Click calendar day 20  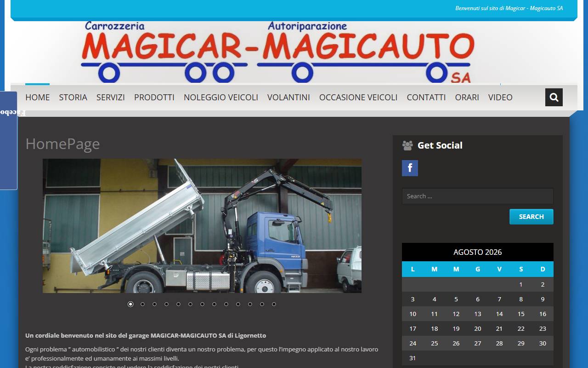tap(478, 328)
